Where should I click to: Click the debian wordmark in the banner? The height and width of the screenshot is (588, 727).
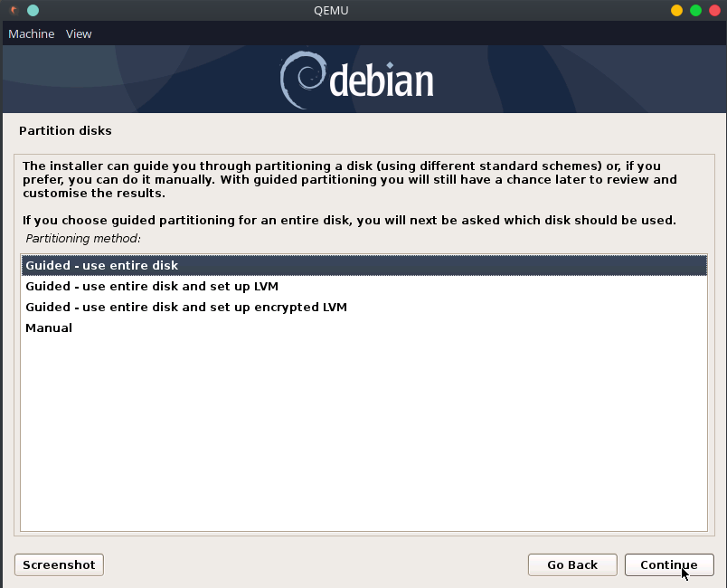381,81
